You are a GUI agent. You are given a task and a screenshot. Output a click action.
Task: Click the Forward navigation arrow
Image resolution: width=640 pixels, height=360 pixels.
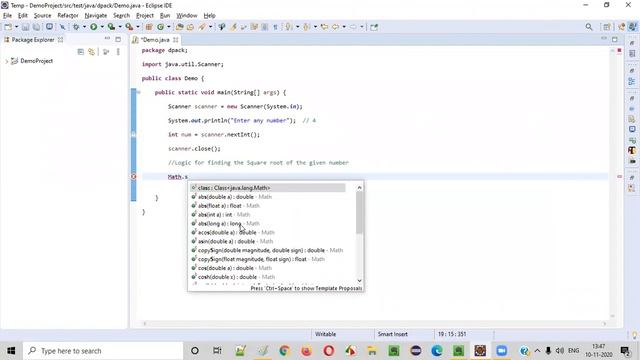[353, 27]
